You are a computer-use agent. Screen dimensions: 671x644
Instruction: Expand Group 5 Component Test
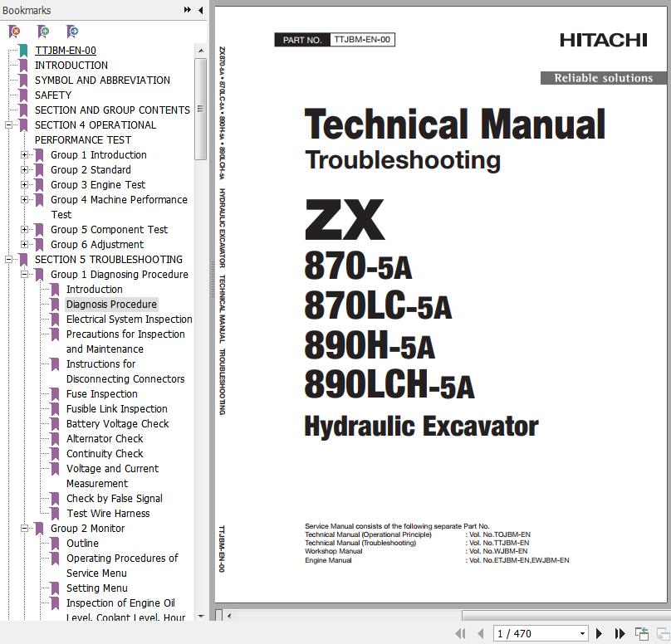click(24, 230)
